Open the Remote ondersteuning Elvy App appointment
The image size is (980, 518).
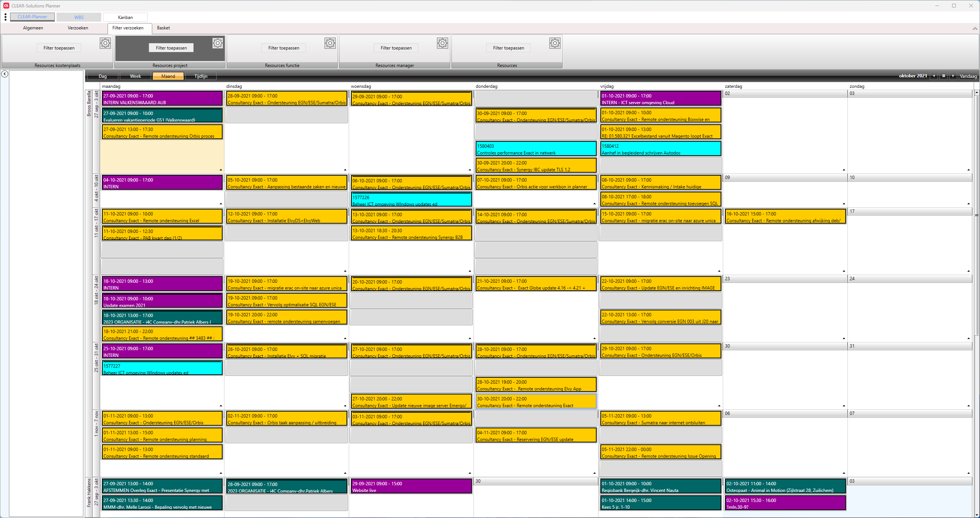click(536, 384)
